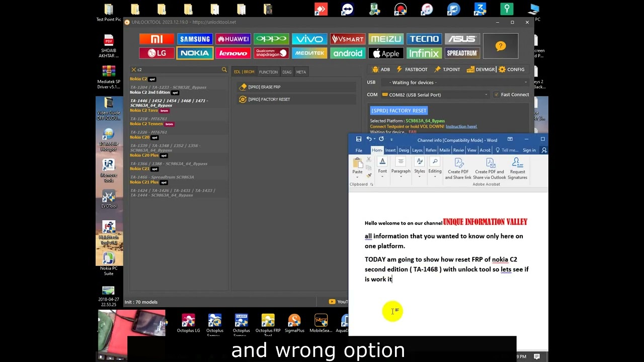The image size is (644, 362).
Task: Select the Spreadtrum brand logo
Action: (462, 53)
